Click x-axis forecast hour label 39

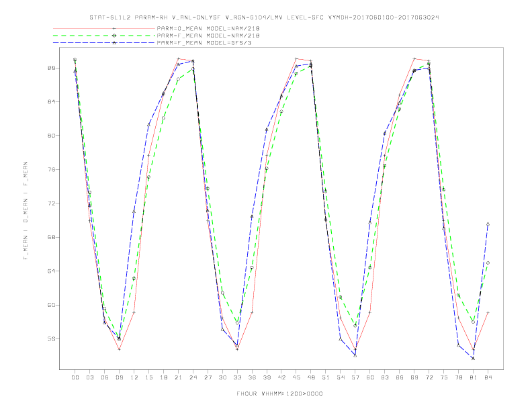tap(267, 377)
